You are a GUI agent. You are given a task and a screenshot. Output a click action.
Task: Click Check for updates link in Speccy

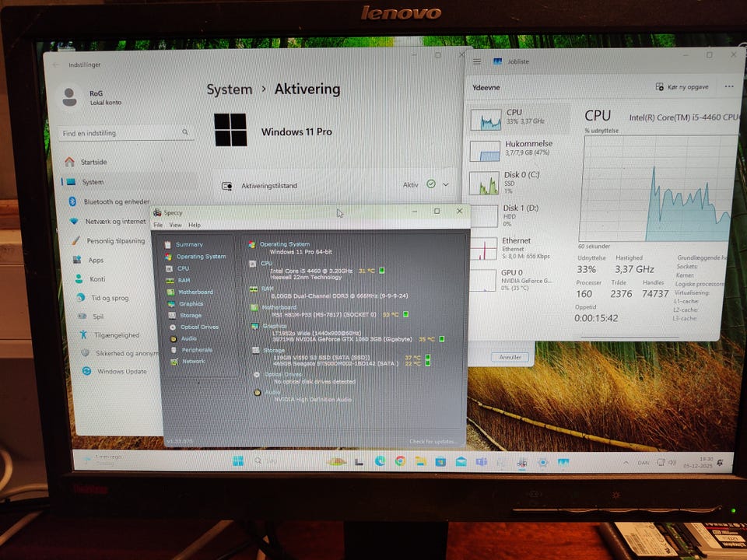pyautogui.click(x=433, y=442)
